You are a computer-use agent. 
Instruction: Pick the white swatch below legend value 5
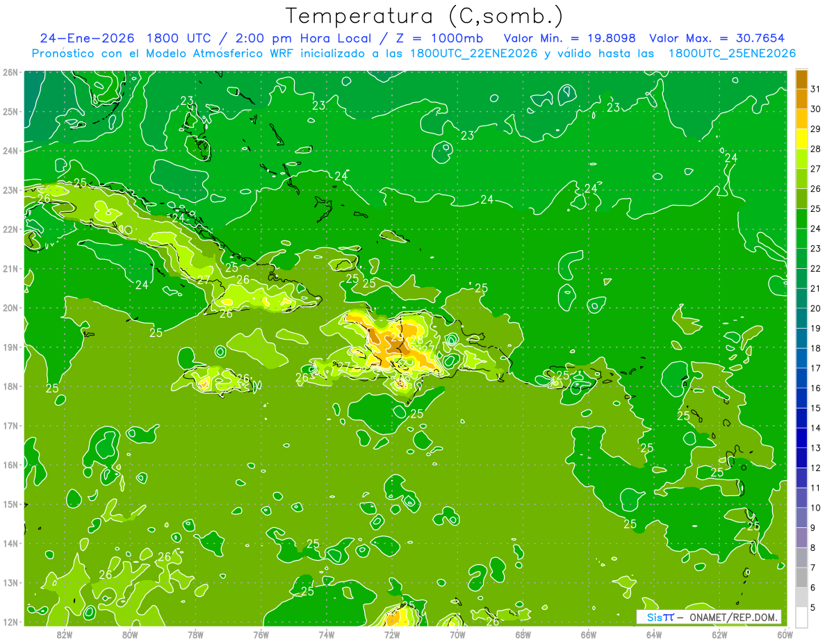tap(801, 617)
